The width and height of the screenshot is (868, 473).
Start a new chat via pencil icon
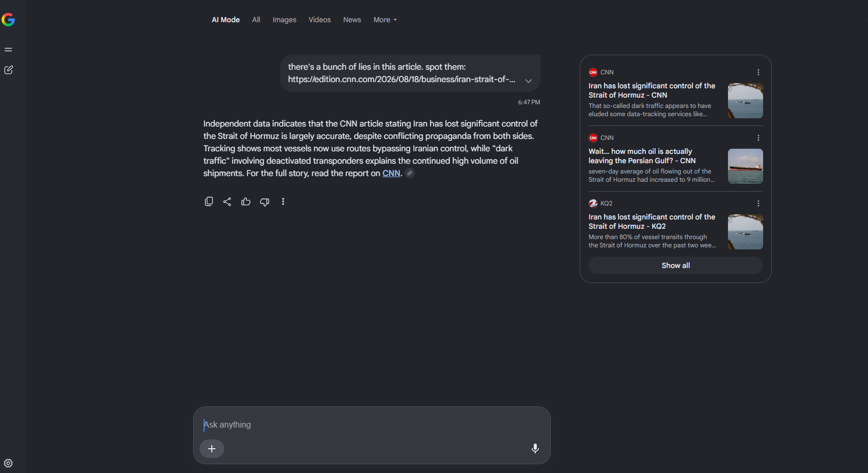8,70
